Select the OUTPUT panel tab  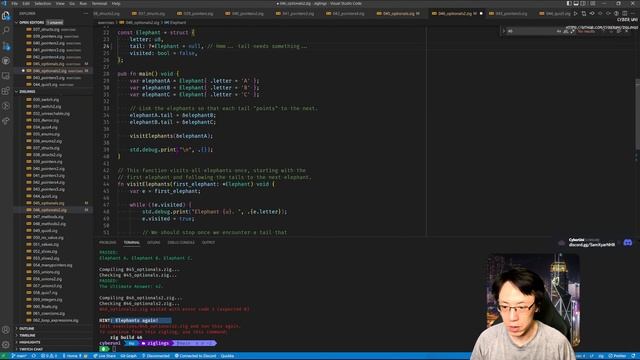click(208, 242)
